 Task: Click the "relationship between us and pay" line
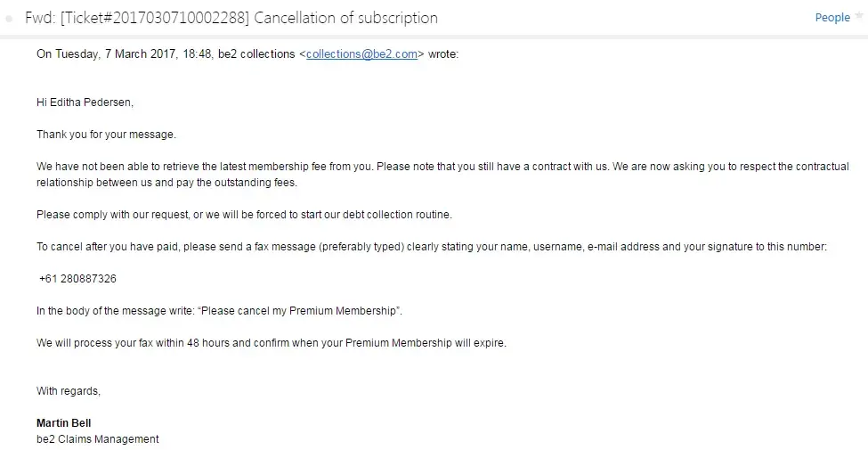click(166, 183)
